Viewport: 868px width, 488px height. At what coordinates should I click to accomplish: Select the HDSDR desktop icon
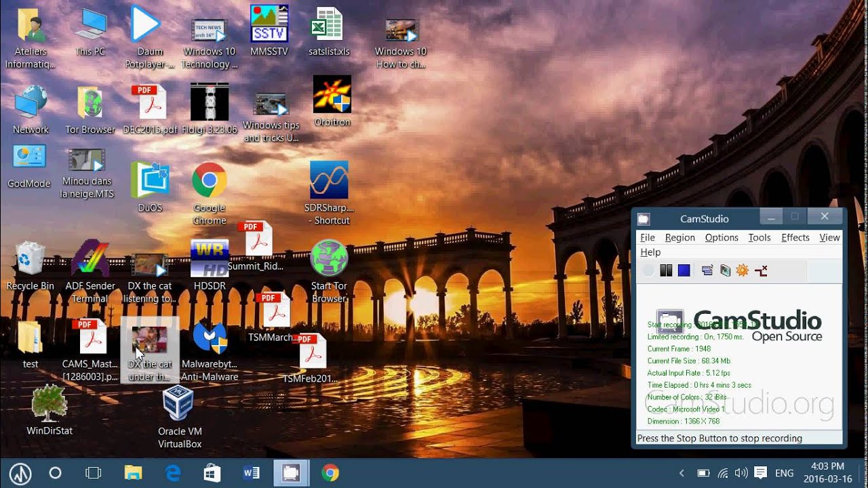[210, 266]
